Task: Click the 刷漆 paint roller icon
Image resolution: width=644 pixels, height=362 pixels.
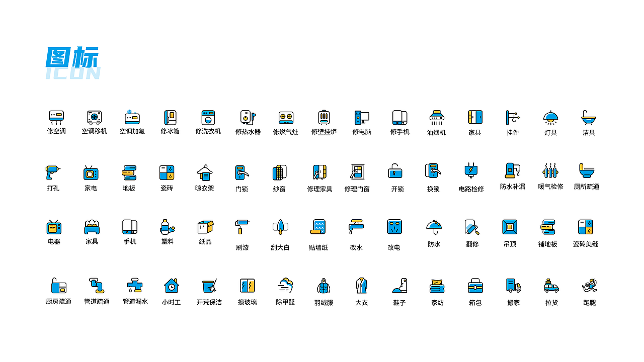Action: [242, 227]
